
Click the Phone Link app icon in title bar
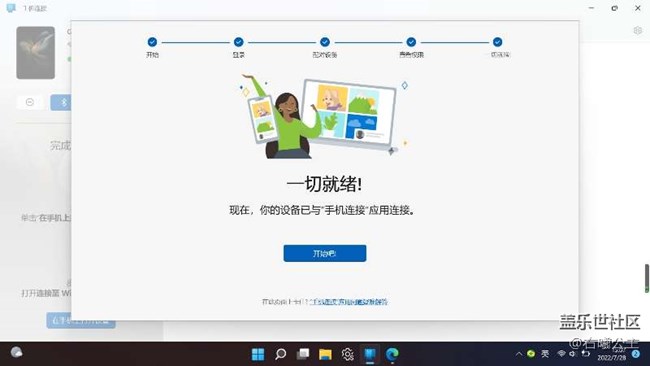tap(11, 8)
